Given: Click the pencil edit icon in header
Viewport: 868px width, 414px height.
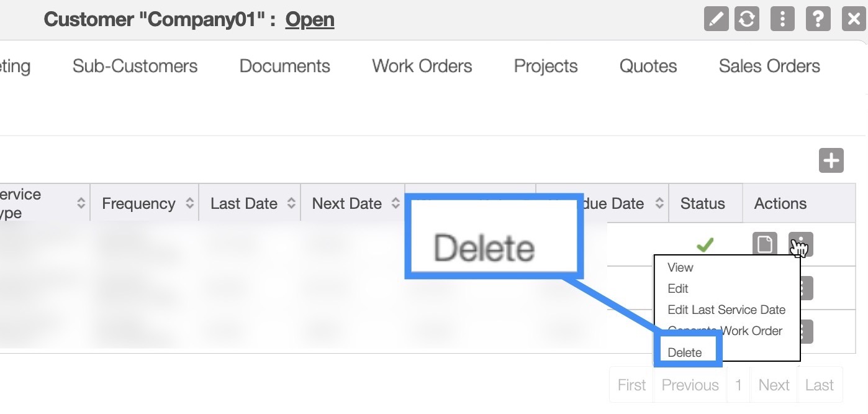Looking at the screenshot, I should [x=716, y=19].
